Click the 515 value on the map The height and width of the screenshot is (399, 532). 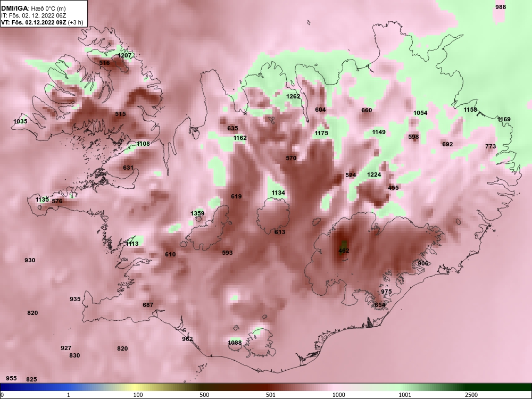click(120, 114)
